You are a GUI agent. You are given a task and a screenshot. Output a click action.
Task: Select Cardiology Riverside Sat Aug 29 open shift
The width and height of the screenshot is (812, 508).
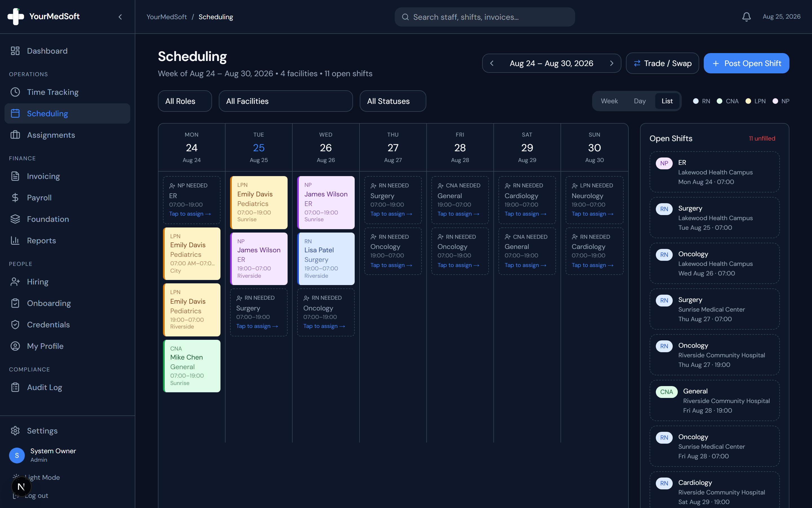click(x=714, y=490)
